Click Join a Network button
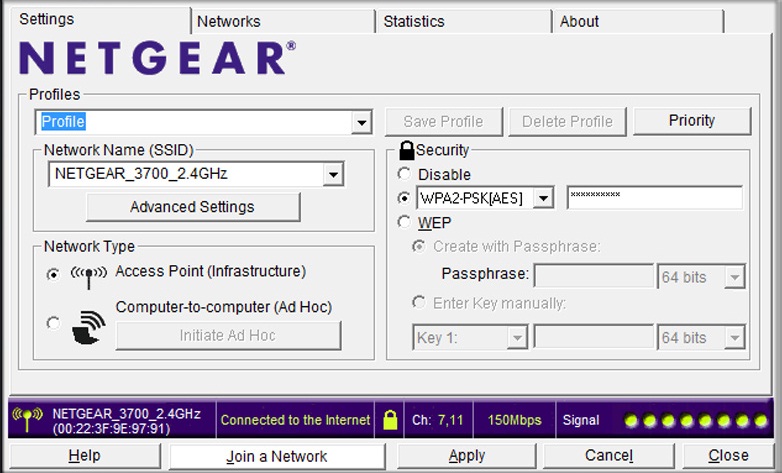 pos(277,456)
